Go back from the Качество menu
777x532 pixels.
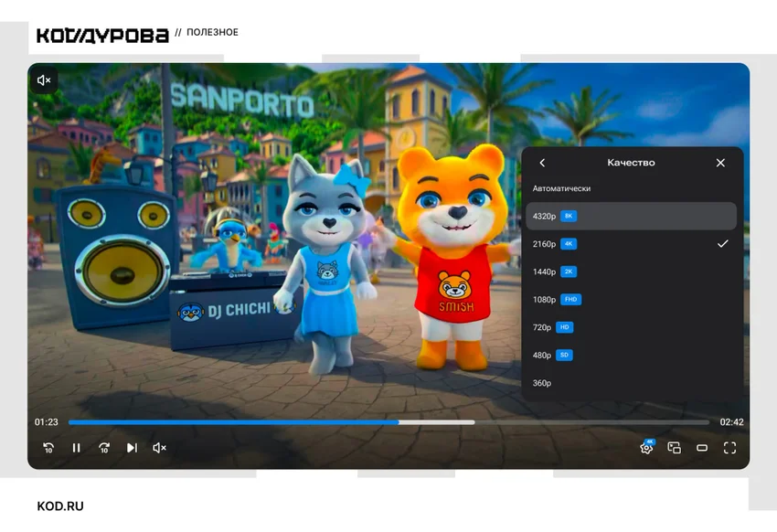click(542, 163)
